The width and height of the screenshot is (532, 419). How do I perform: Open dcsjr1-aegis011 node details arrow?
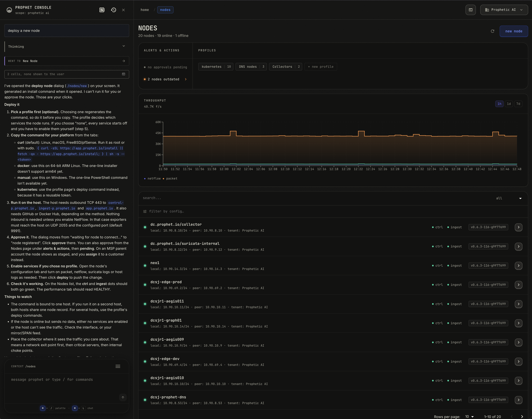point(518,304)
